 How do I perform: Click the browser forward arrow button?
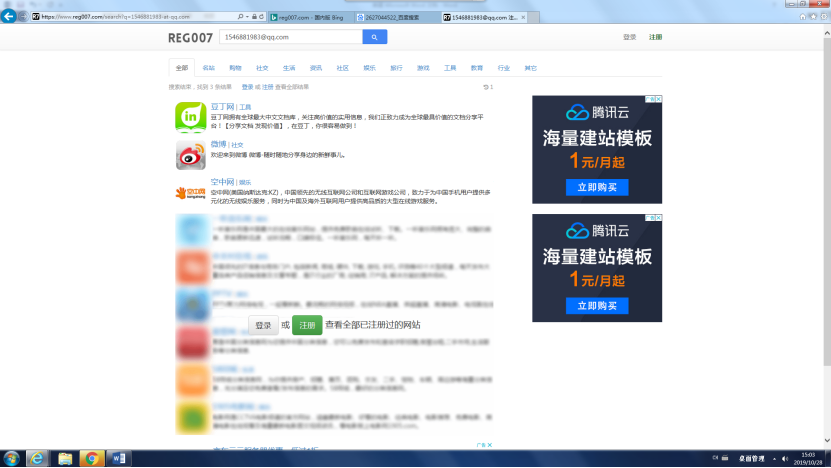pos(23,16)
